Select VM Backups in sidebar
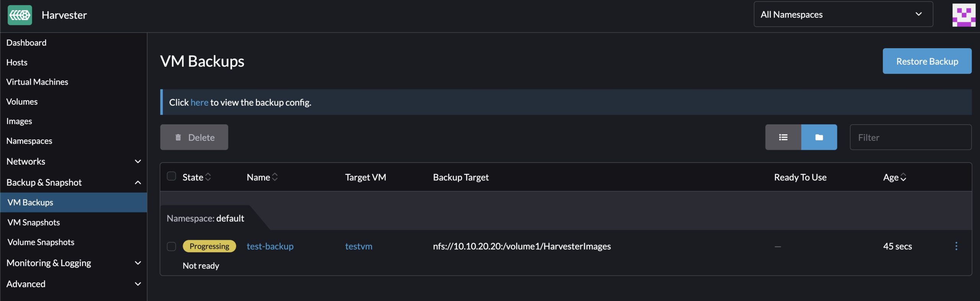 tap(73, 202)
